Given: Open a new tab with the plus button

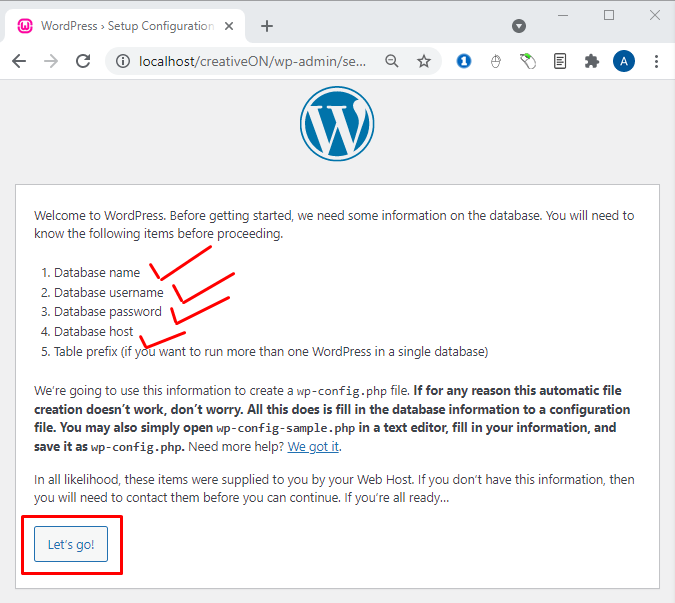Looking at the screenshot, I should pyautogui.click(x=267, y=26).
